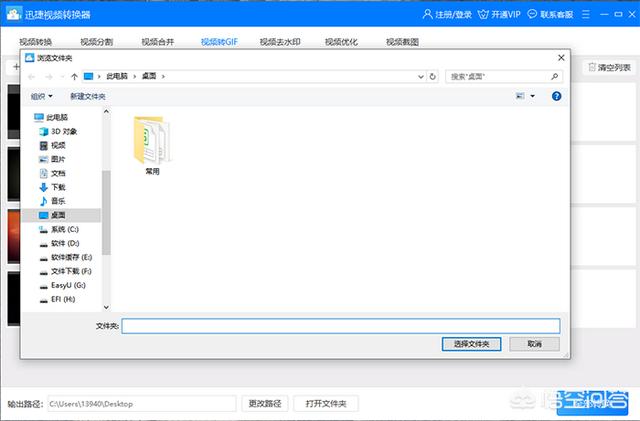
Task: Switch to the 视频分割 tab
Action: [97, 42]
